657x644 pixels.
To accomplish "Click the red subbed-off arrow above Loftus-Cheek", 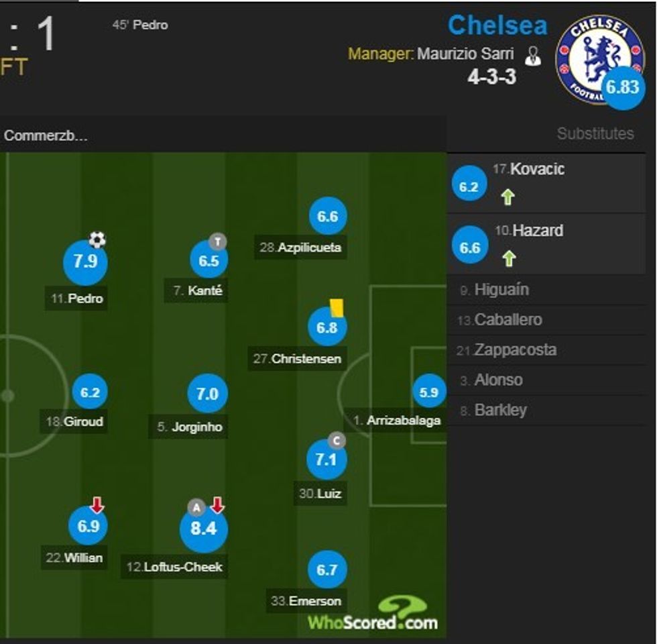I will tap(218, 504).
